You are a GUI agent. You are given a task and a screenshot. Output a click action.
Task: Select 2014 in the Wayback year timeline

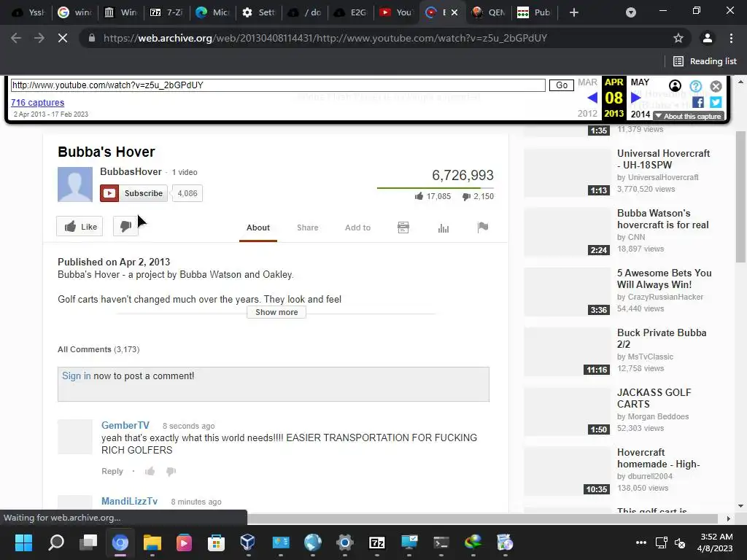[x=640, y=114]
